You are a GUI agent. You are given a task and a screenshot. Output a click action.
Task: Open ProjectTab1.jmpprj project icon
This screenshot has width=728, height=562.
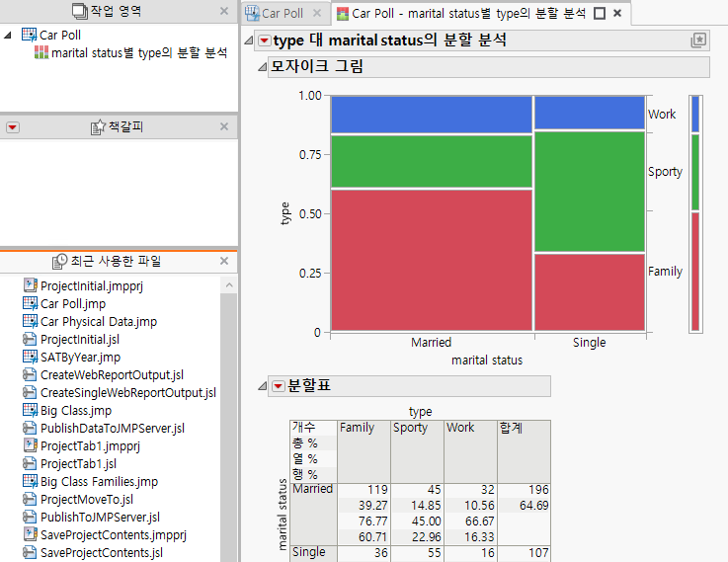(31, 445)
